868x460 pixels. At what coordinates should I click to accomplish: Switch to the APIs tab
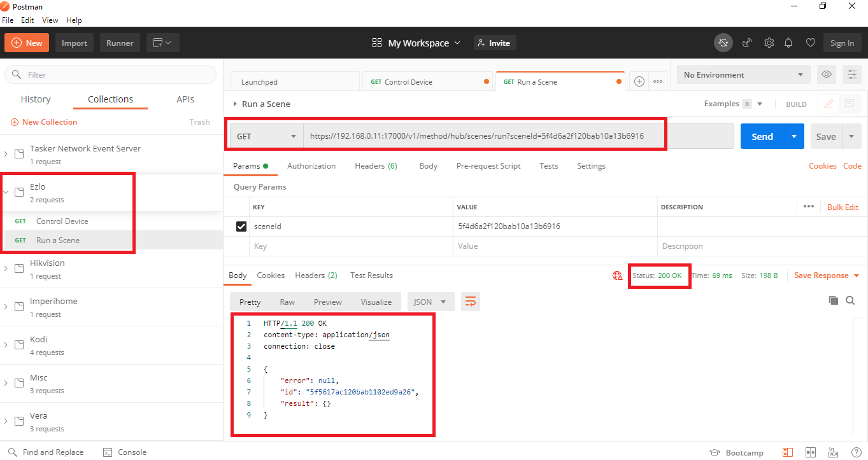coord(185,99)
